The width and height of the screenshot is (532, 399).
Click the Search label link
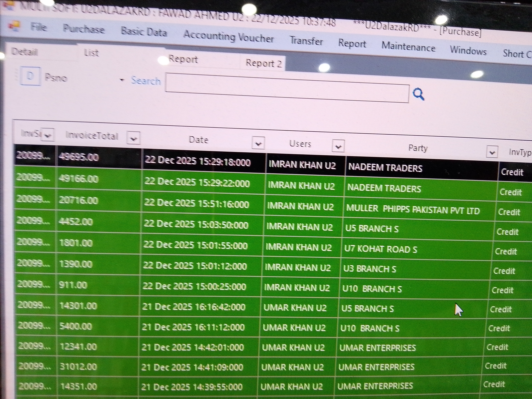pyautogui.click(x=146, y=81)
